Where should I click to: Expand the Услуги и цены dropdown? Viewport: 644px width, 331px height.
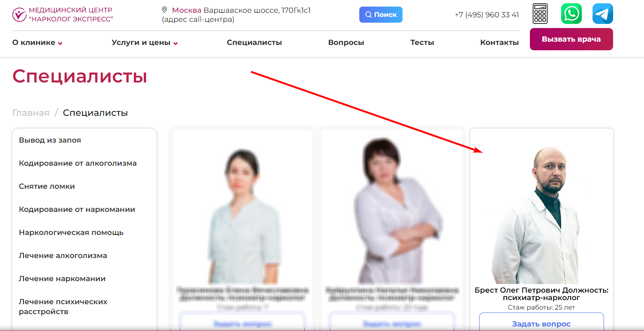[x=145, y=42]
